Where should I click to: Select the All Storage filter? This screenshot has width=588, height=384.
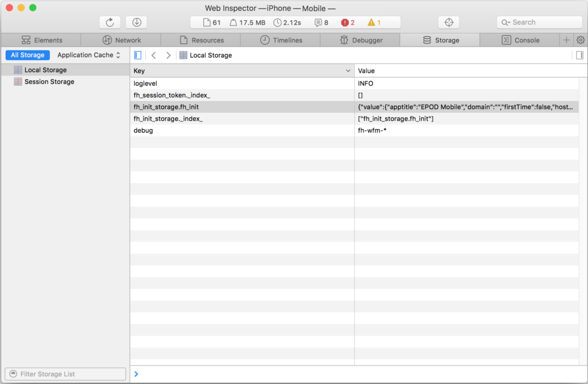tap(28, 55)
